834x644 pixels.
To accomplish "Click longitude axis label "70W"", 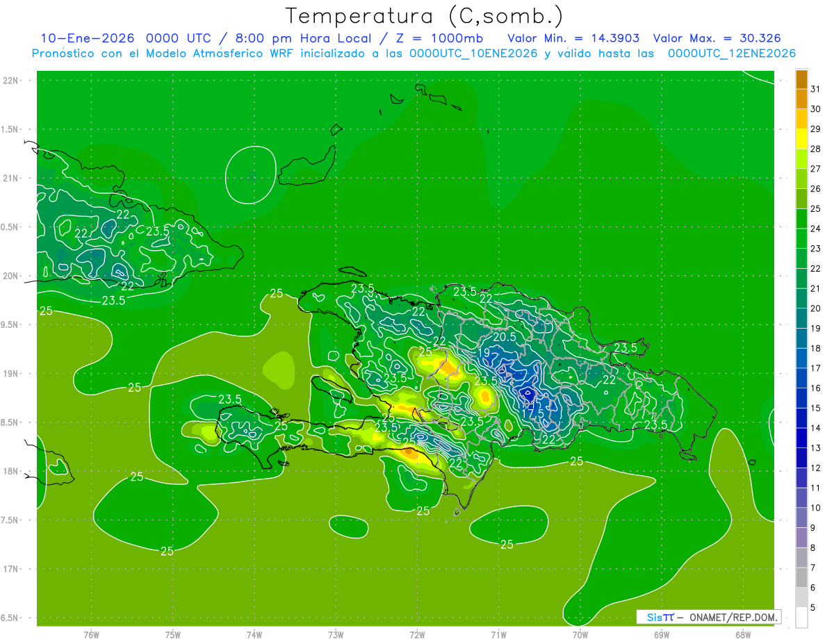I will [x=580, y=634].
